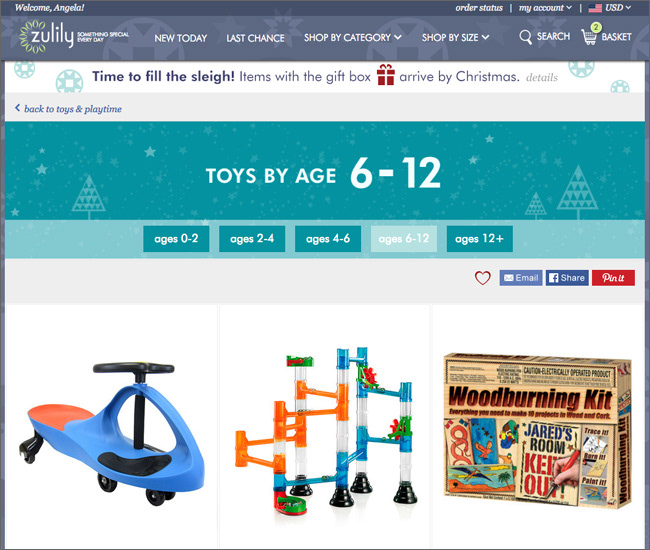Open the my account dropdown
The width and height of the screenshot is (650, 550).
[545, 8]
